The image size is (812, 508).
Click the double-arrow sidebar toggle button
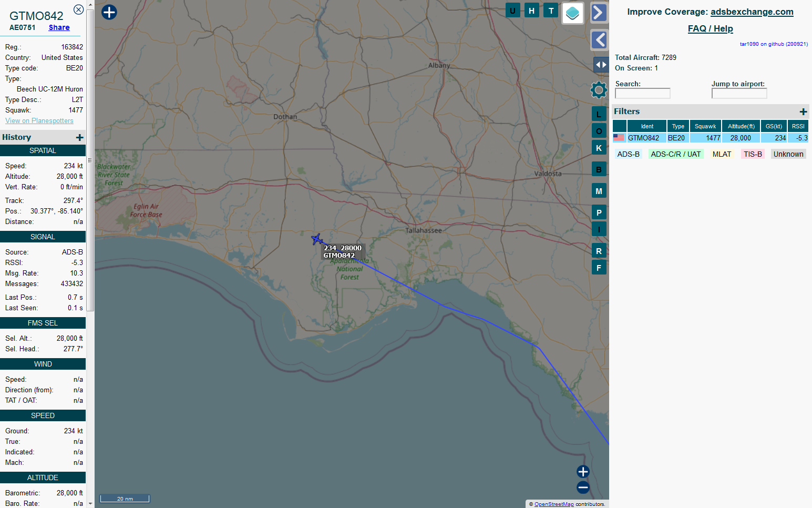click(601, 65)
